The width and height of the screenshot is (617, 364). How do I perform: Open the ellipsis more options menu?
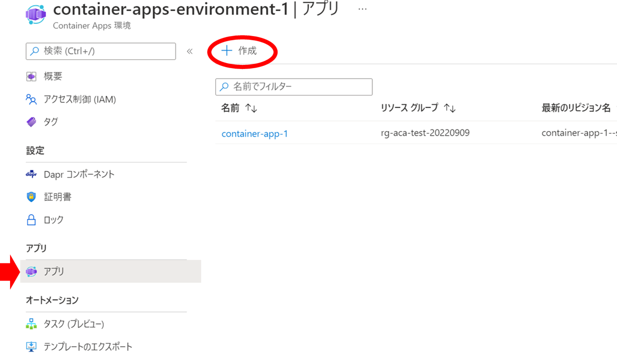(362, 9)
